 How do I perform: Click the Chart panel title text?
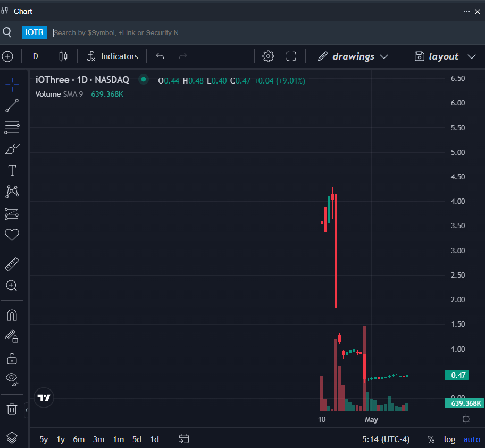click(23, 12)
